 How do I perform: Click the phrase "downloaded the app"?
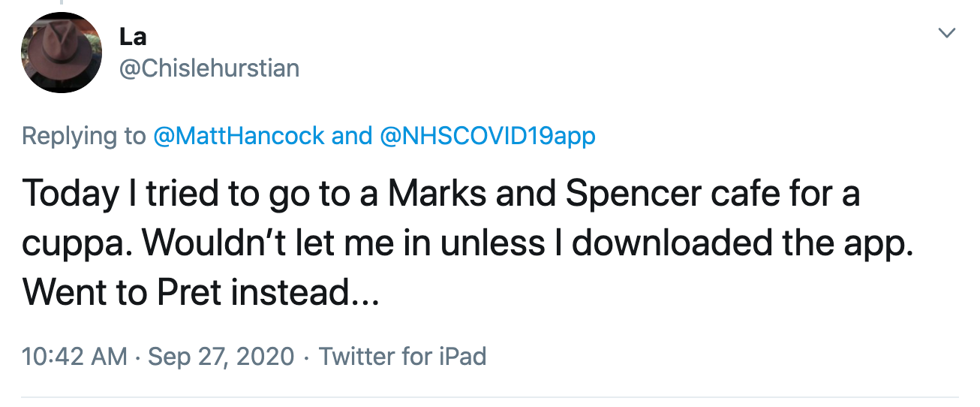point(743,243)
